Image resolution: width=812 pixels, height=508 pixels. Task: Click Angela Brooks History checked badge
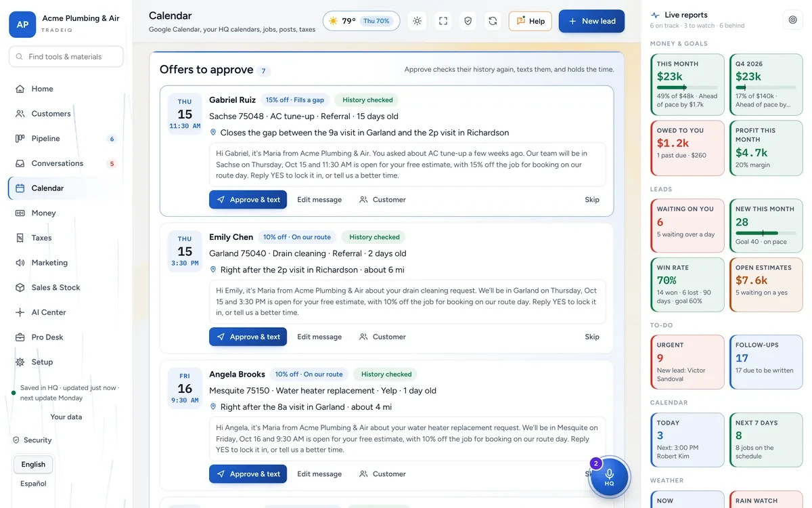[386, 375]
